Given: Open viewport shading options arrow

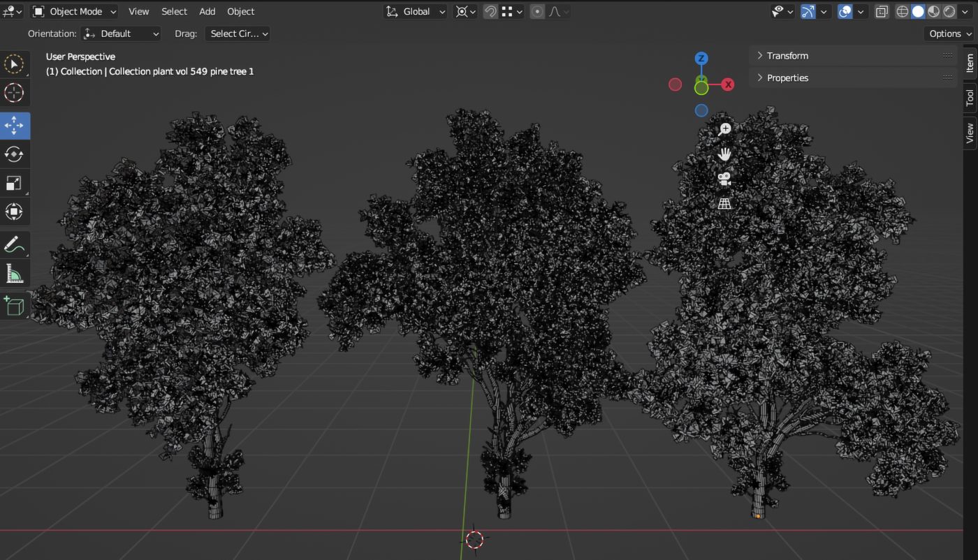Looking at the screenshot, I should (x=966, y=11).
